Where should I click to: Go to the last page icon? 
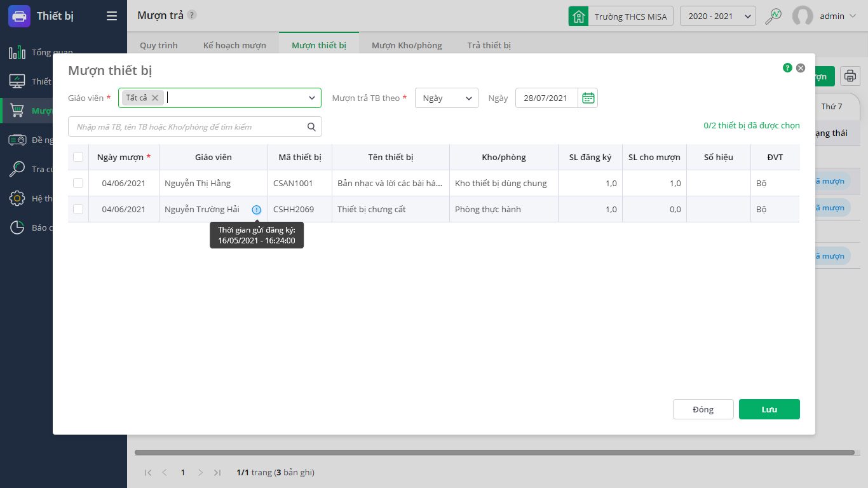217,473
